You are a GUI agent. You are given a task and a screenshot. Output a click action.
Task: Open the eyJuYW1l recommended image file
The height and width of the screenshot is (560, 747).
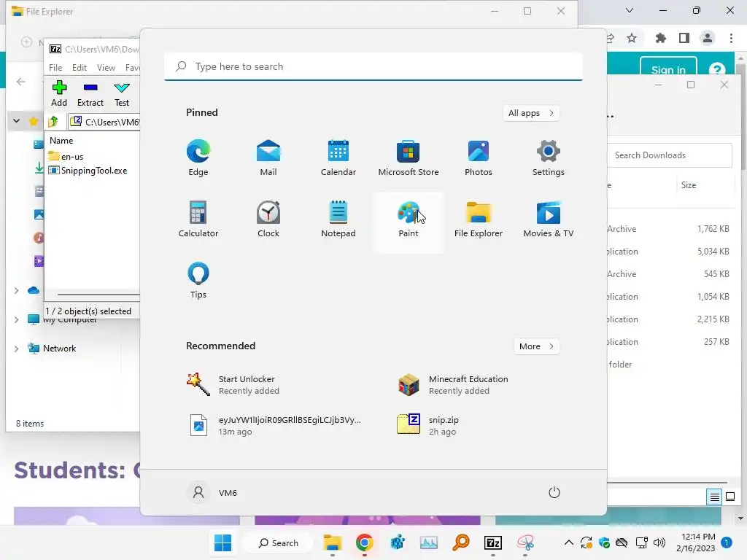274,425
